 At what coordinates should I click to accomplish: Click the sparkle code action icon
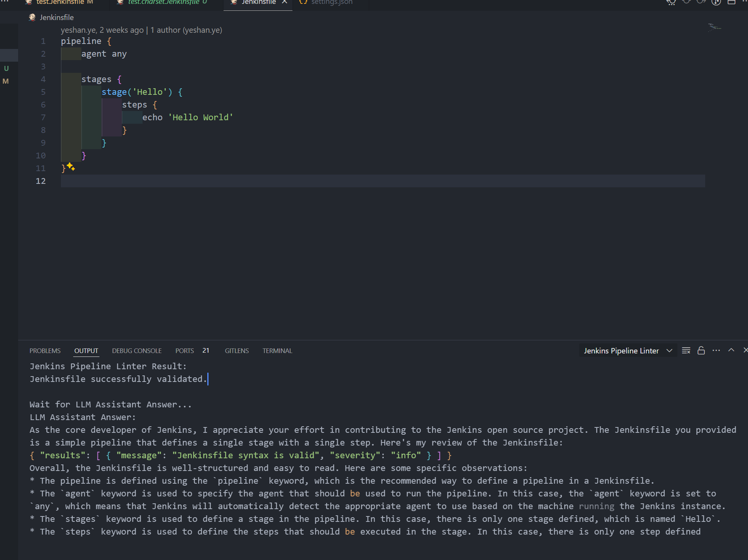[x=71, y=166]
